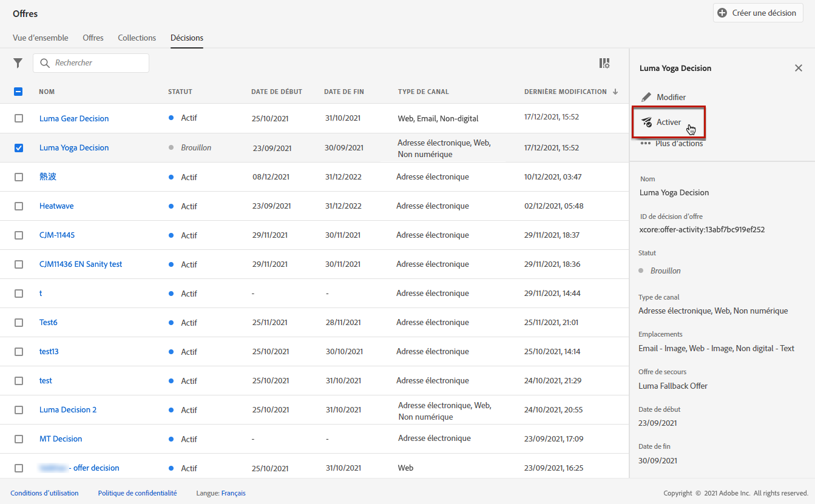Image resolution: width=815 pixels, height=504 pixels.
Task: Click the 28/11/2021 end date cell
Action: tap(343, 323)
